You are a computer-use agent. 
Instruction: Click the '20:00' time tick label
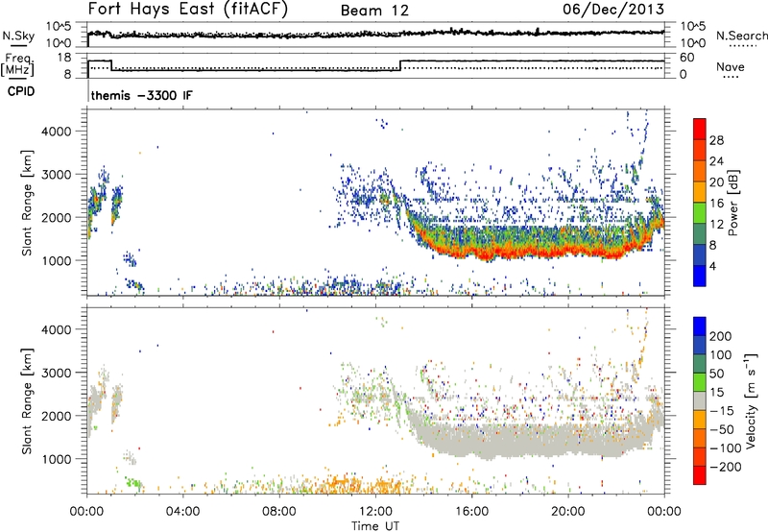click(x=568, y=512)
